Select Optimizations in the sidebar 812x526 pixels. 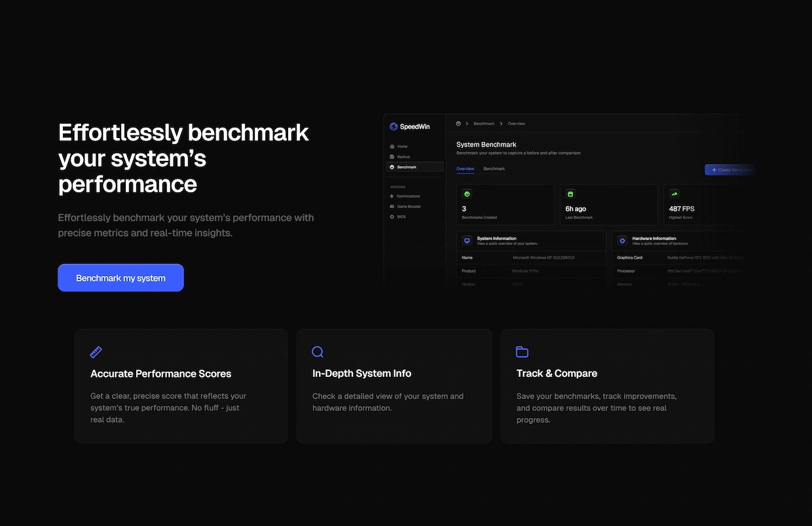point(408,196)
